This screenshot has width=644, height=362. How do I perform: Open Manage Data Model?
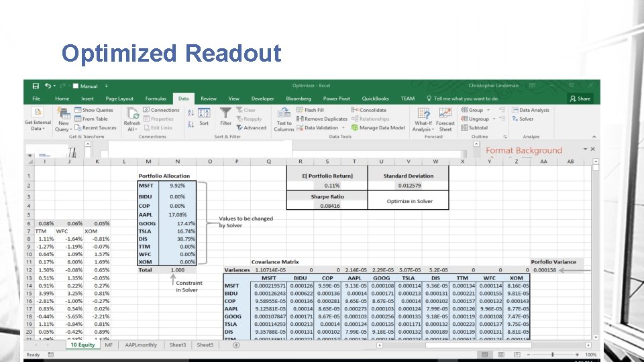pyautogui.click(x=378, y=127)
